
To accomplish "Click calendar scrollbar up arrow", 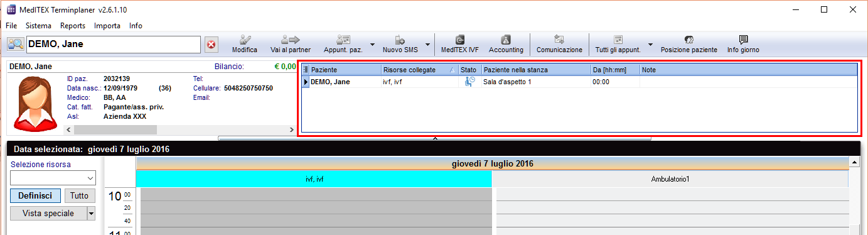I will point(854,163).
